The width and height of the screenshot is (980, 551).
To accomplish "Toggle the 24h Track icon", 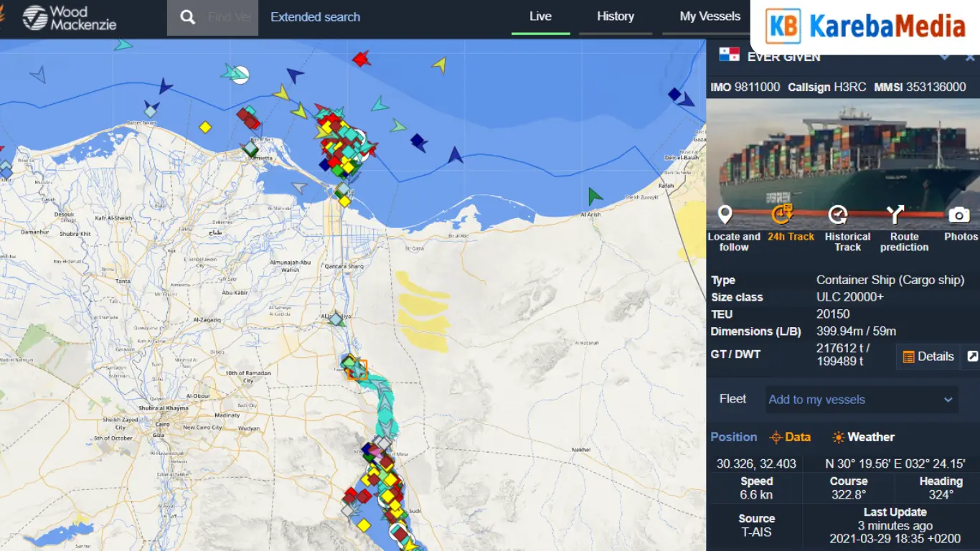I will click(x=781, y=215).
